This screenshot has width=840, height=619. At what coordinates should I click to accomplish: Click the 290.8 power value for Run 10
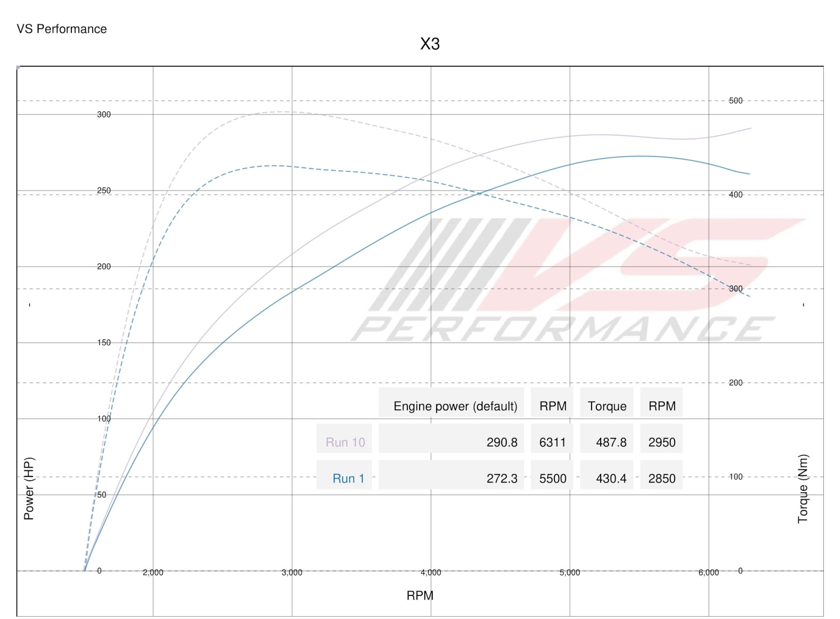pos(502,442)
